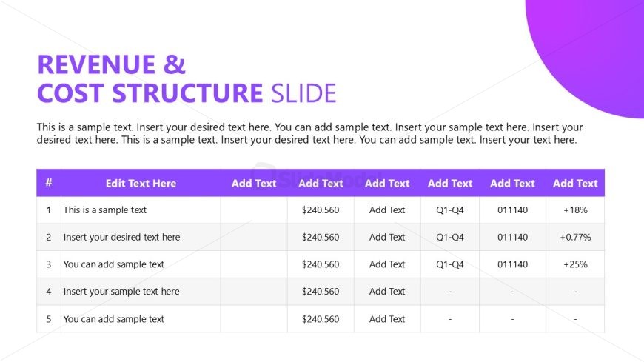Select row number 2 in the table
The width and height of the screenshot is (644, 362).
coord(49,238)
